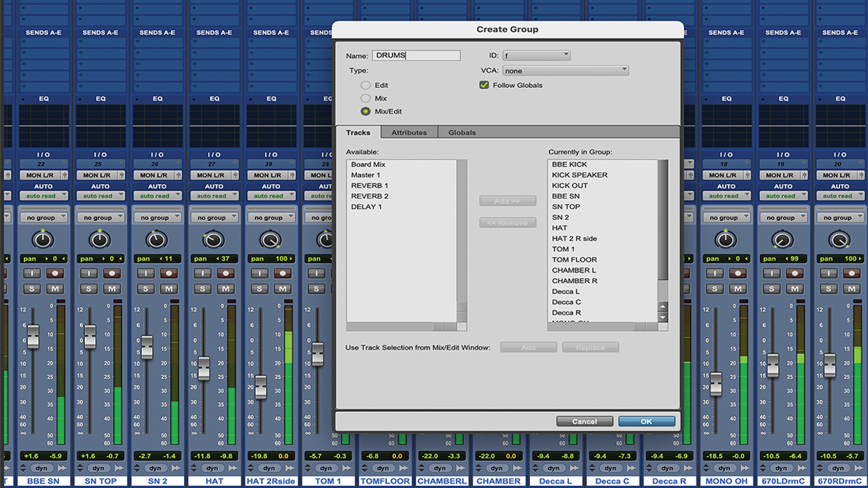Record-enable the SN TOP track
868x488 pixels.
[x=112, y=273]
